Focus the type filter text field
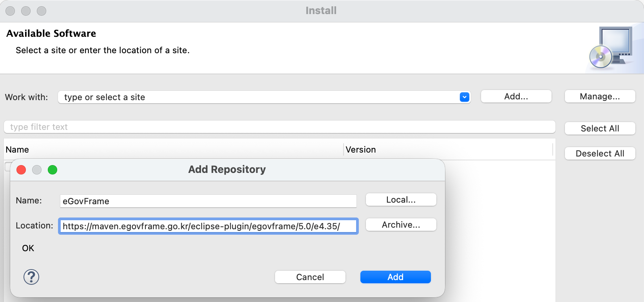 coord(279,127)
